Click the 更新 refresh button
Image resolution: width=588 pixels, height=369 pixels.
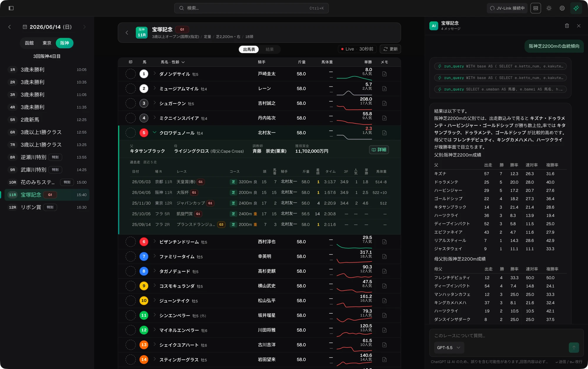tap(390, 49)
